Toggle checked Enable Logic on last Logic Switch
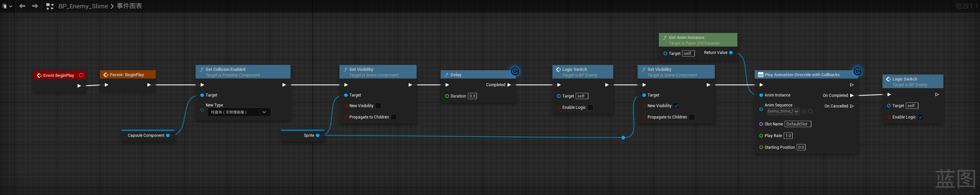980x195 pixels. [920, 117]
